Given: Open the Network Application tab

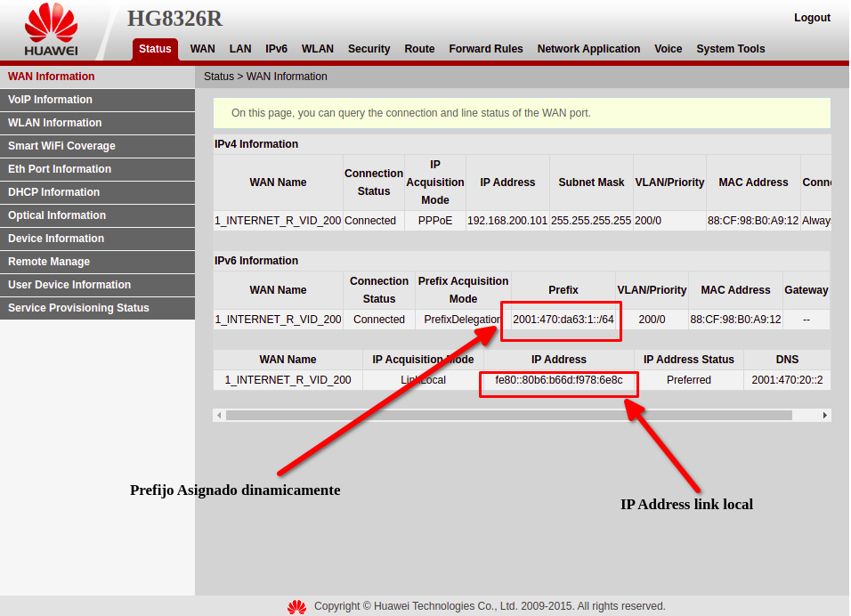Looking at the screenshot, I should pyautogui.click(x=588, y=49).
